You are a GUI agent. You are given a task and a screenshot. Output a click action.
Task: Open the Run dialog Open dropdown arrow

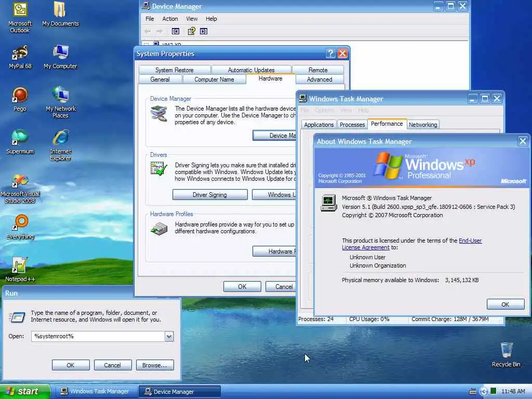pyautogui.click(x=169, y=336)
